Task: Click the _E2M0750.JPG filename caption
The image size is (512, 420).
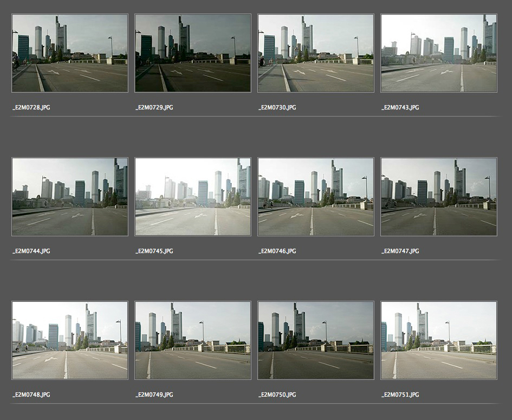Action: [x=277, y=395]
